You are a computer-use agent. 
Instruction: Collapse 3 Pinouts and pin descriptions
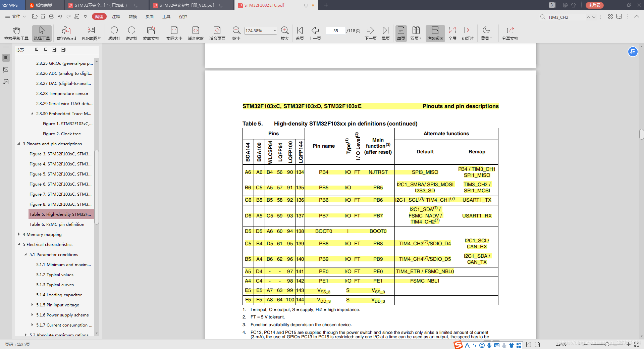19,144
